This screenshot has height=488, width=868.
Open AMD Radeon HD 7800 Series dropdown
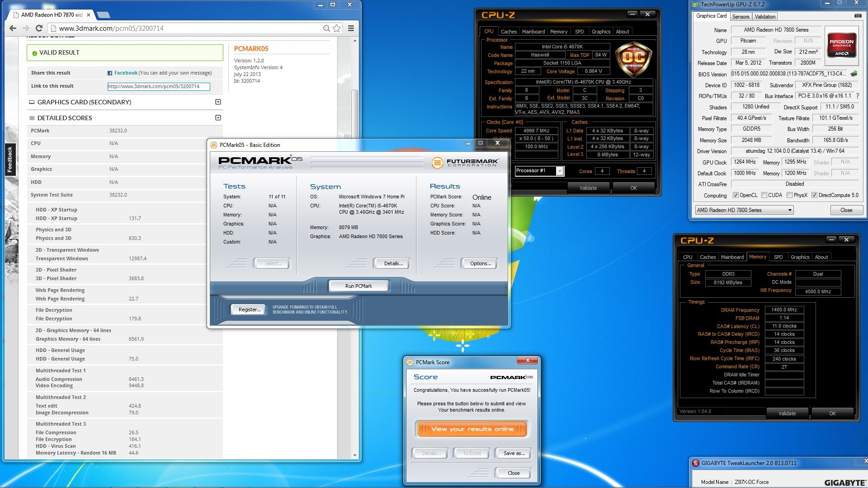[x=744, y=210]
